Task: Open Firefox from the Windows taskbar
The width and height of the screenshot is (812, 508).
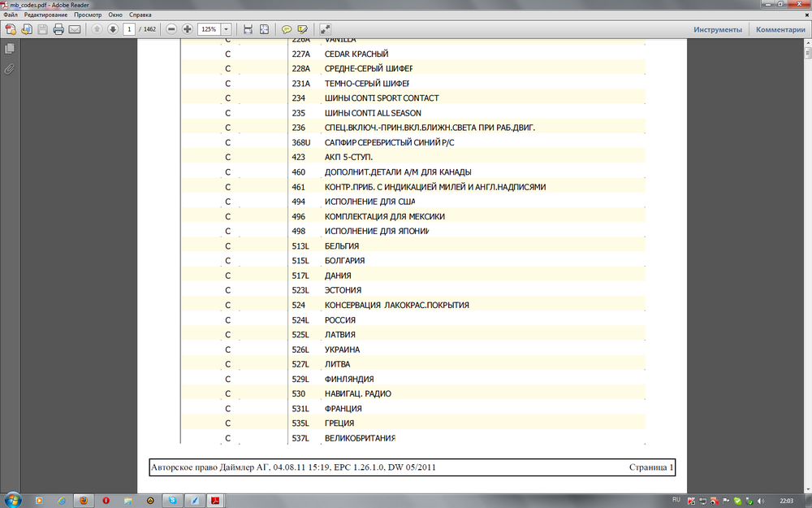Action: tap(83, 500)
